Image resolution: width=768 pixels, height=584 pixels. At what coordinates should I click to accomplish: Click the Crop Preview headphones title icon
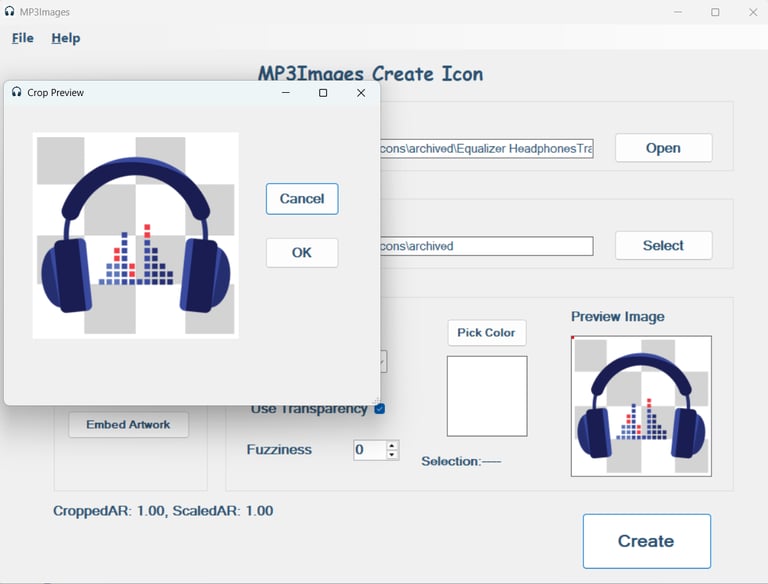pos(17,92)
